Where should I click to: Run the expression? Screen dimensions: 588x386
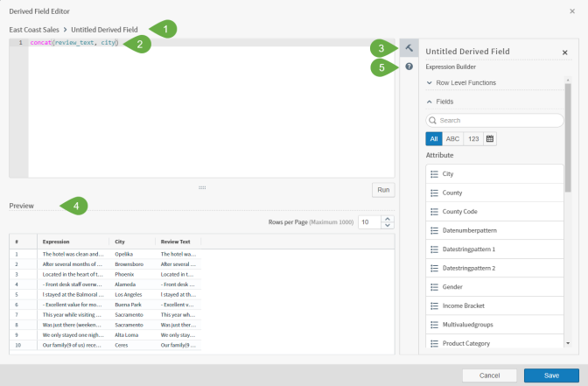point(382,189)
